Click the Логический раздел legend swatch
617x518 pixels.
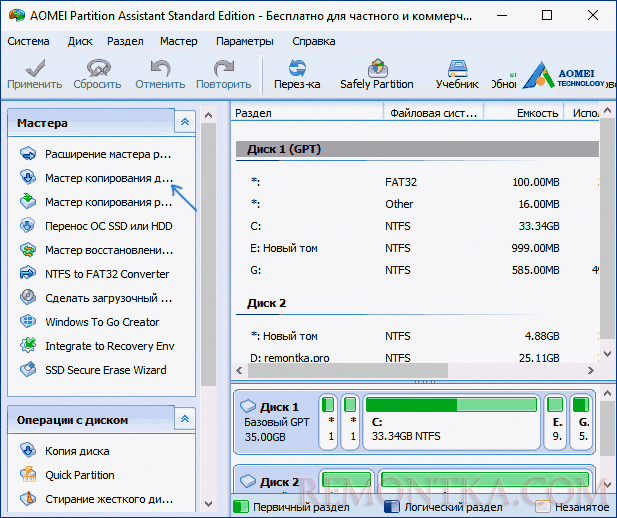(392, 507)
